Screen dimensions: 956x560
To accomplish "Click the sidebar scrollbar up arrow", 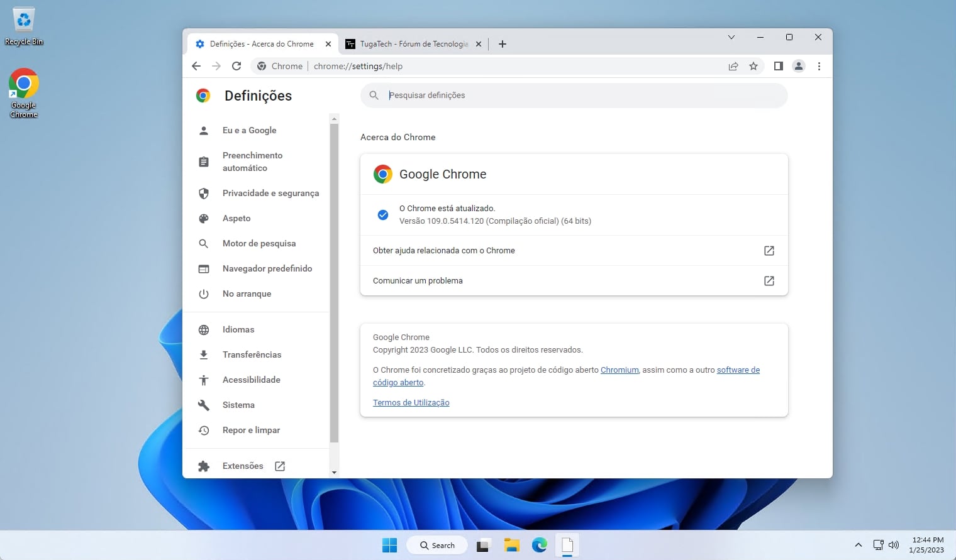I will coord(334,119).
